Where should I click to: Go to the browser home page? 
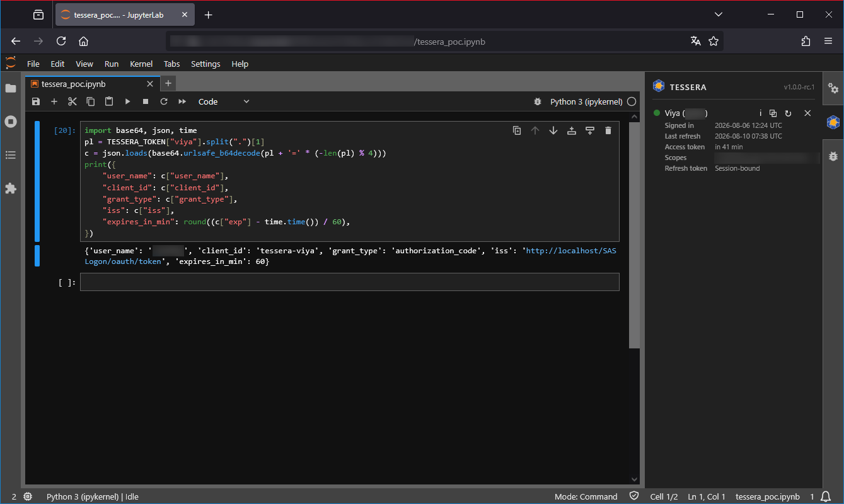point(83,41)
